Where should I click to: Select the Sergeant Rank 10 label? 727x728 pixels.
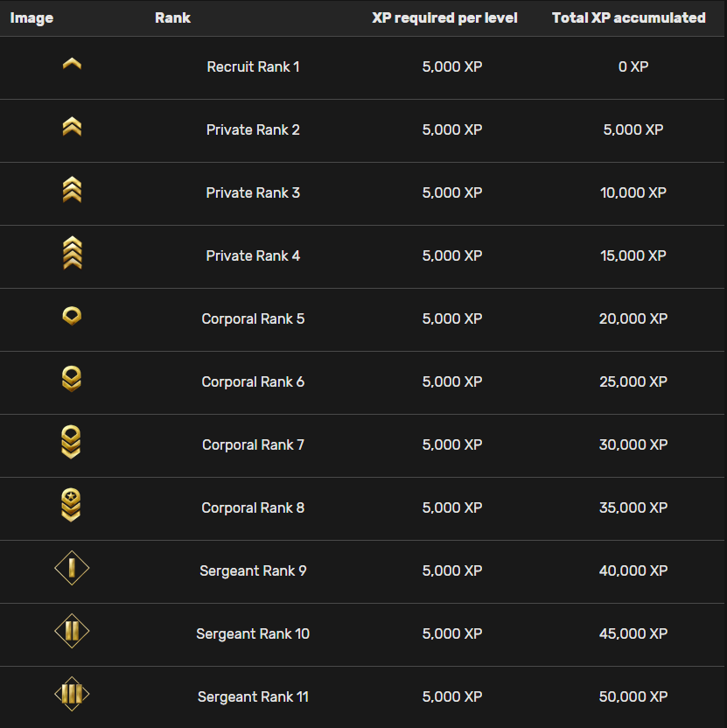pyautogui.click(x=253, y=633)
